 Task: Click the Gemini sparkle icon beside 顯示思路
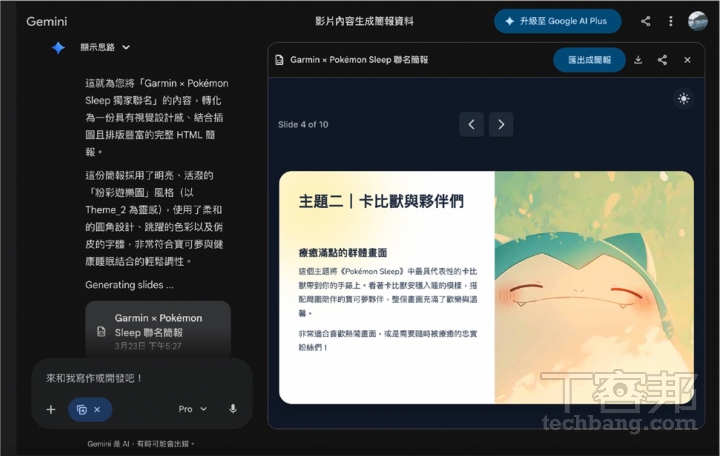tap(58, 47)
